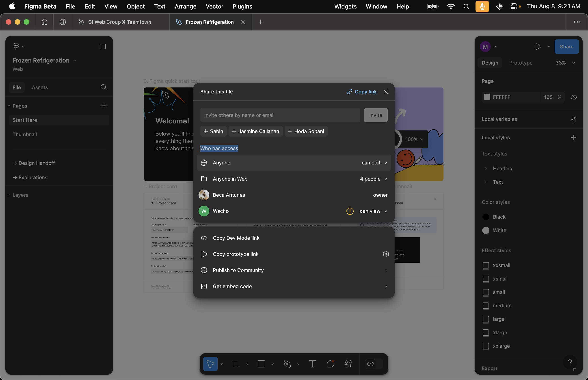The image size is (588, 380).
Task: Click the Present play button
Action: tap(538, 47)
